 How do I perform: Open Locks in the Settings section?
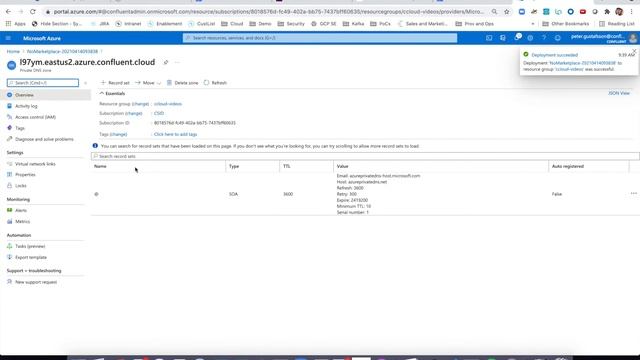tap(20, 186)
